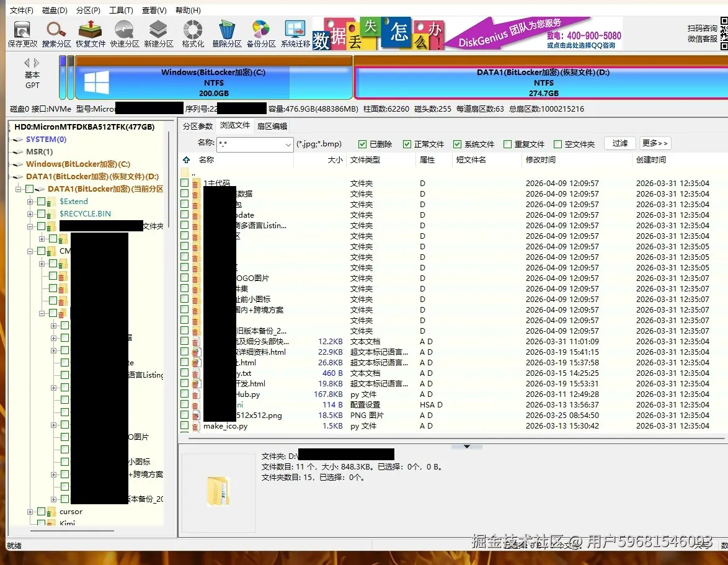Click the folder preview thumbnail in bottom pane
This screenshot has width=728, height=565.
pyautogui.click(x=218, y=491)
